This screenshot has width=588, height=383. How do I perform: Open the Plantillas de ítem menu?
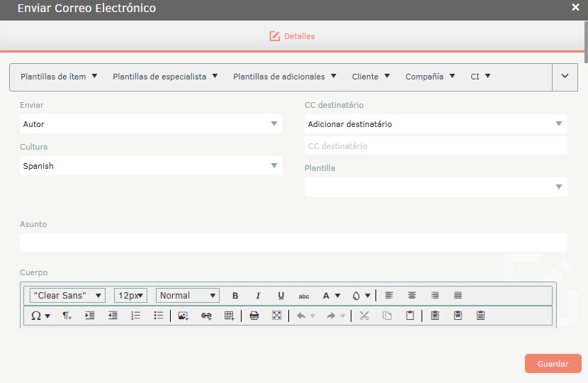point(59,77)
